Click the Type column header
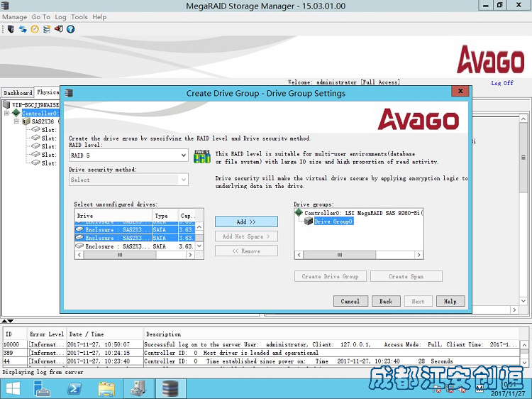This screenshot has height=399, width=532. [x=165, y=216]
